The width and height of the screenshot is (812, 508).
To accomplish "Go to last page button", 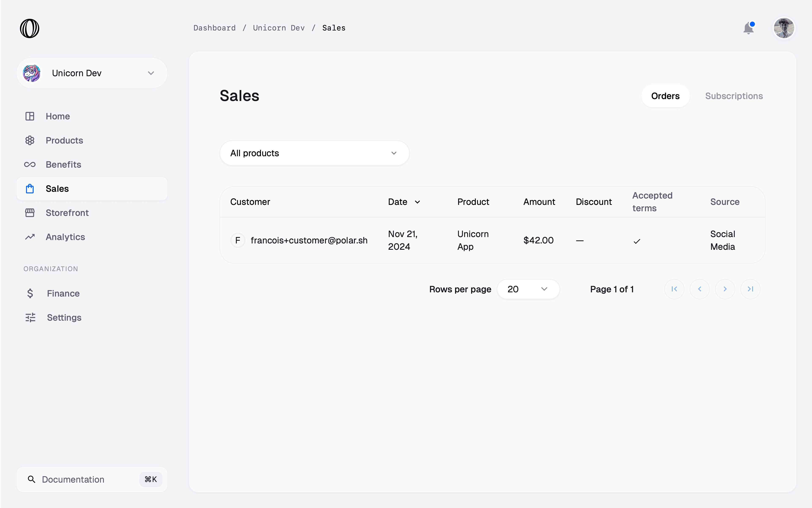I will (750, 289).
